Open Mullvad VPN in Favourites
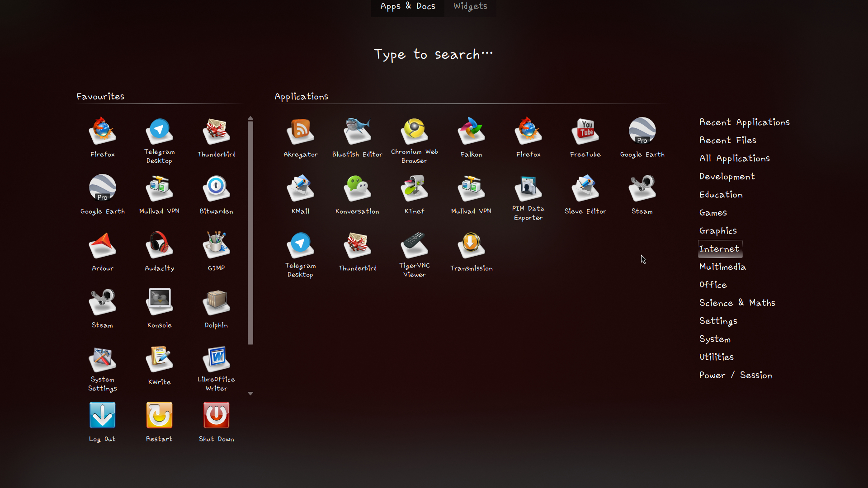Image resolution: width=868 pixels, height=488 pixels. 159,195
